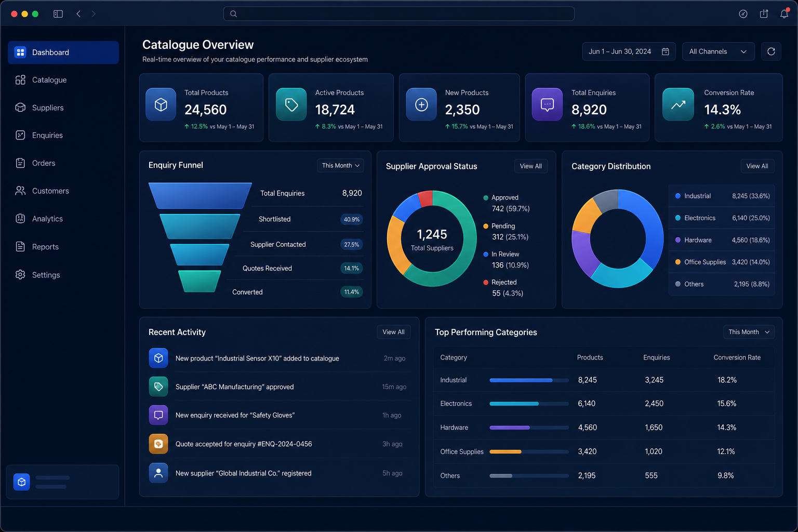Click the Customers people icon in sidebar
The height and width of the screenshot is (532, 798).
pyautogui.click(x=20, y=191)
